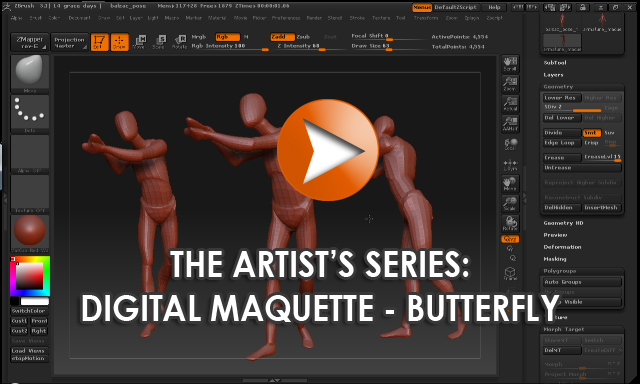This screenshot has width=640, height=384.
Task: Expand the Masking section
Action: click(x=555, y=259)
